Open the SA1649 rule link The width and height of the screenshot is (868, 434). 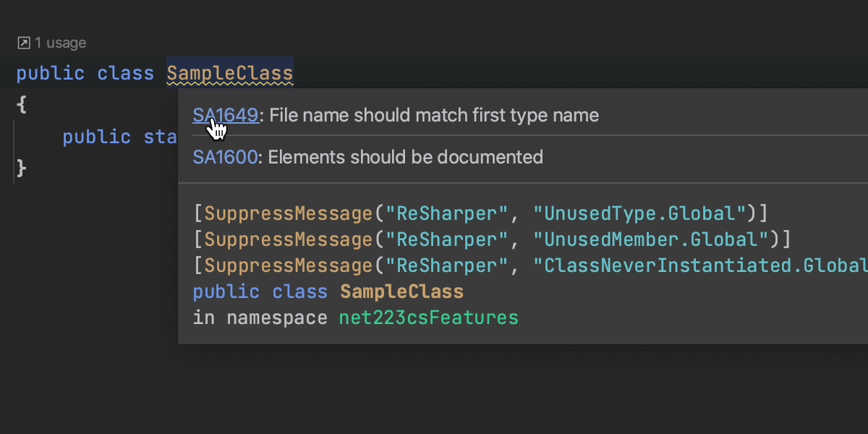click(x=225, y=115)
